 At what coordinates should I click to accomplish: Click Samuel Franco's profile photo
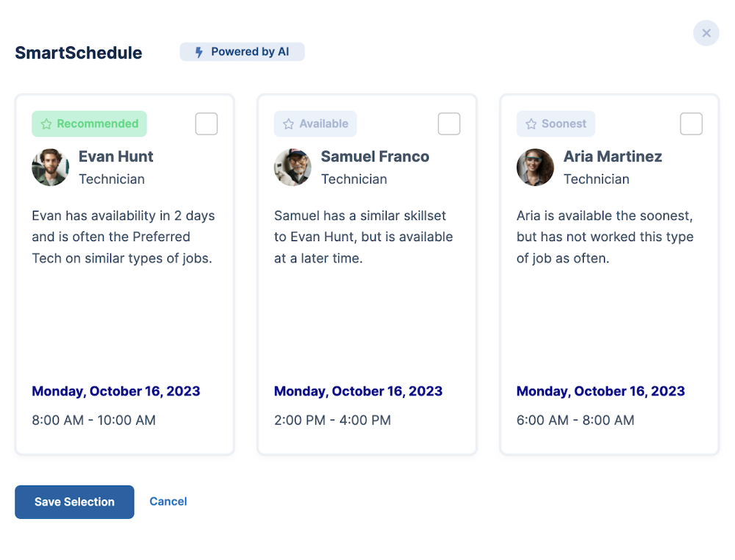(293, 168)
